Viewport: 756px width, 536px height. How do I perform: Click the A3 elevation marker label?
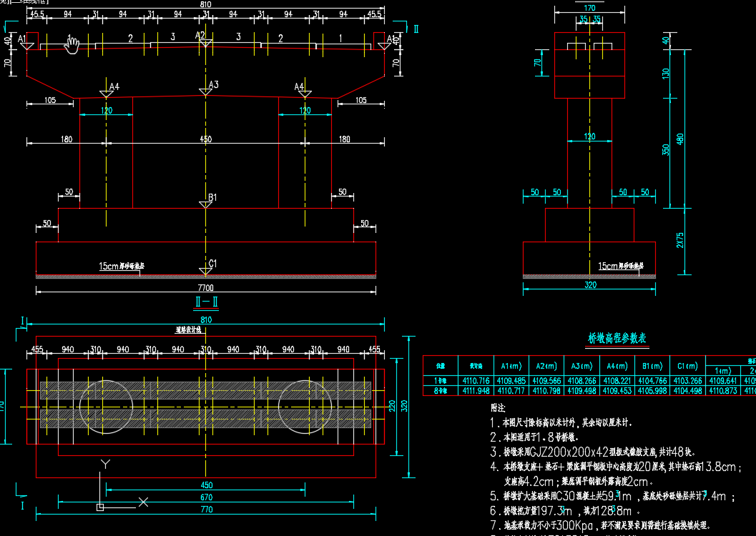(x=214, y=85)
